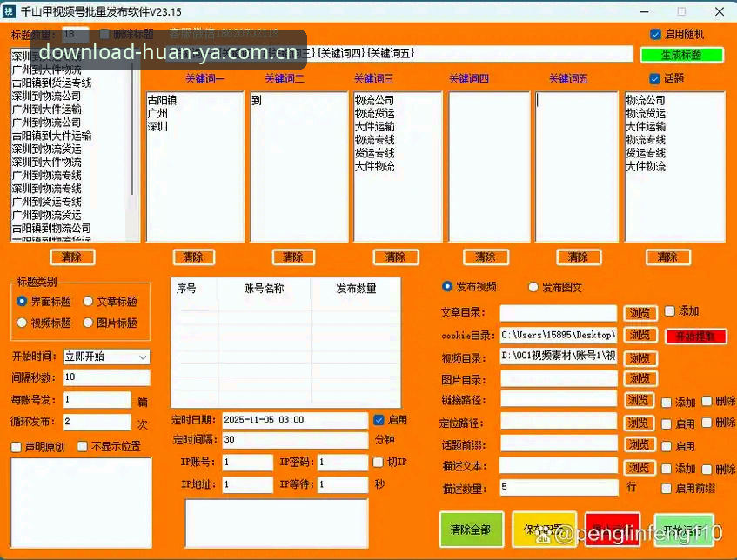This screenshot has width=737, height=560.
Task: Open the 开始时间 dropdown
Action: tap(107, 357)
